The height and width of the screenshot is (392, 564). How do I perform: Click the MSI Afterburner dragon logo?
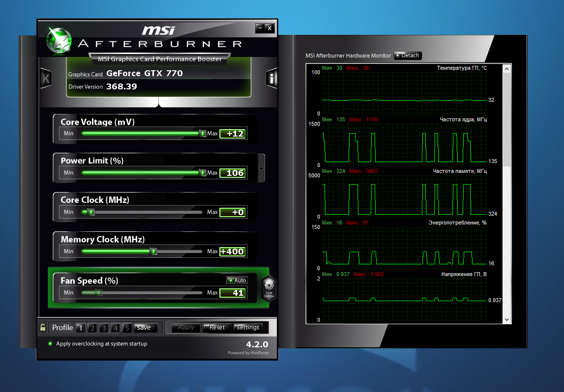tap(59, 40)
